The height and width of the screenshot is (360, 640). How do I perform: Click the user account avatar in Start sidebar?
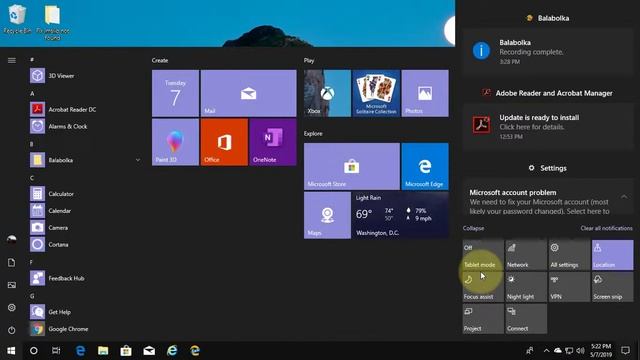coord(11,240)
